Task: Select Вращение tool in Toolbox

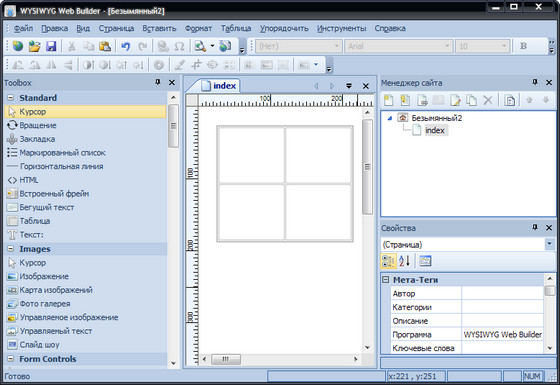Action: pyautogui.click(x=86, y=125)
